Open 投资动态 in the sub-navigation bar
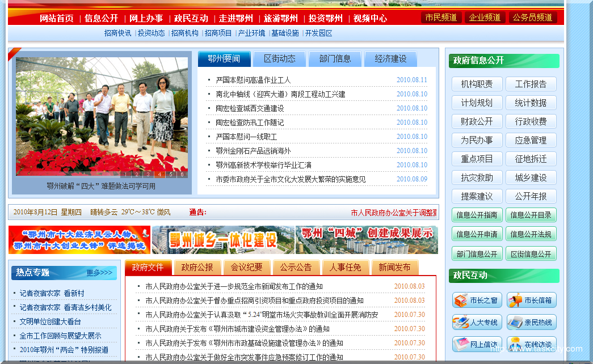 coord(151,33)
